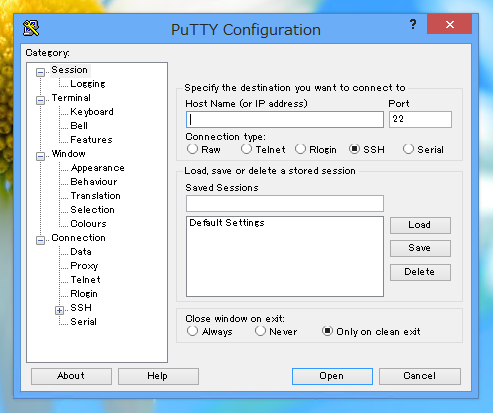Select Session category in tree

click(69, 70)
